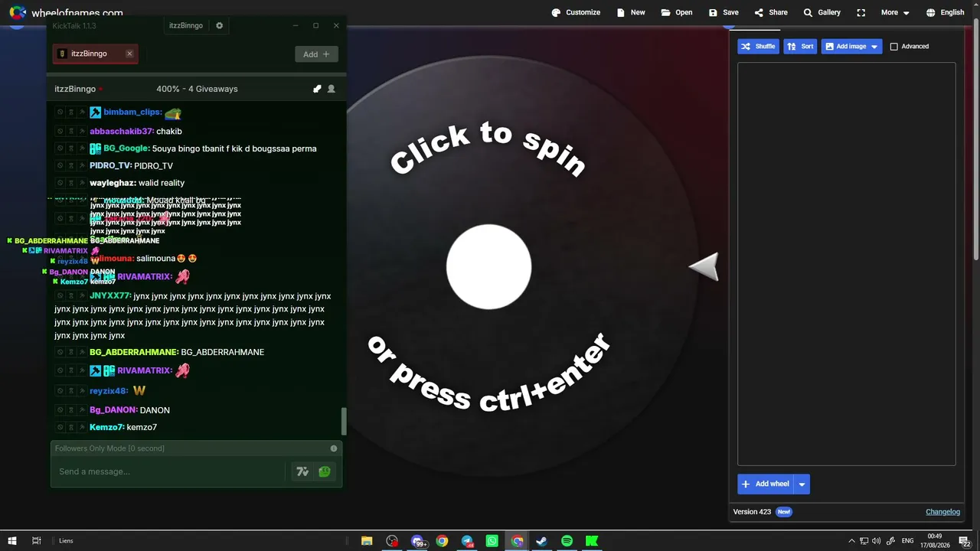Open 7TV emote picker
The image size is (980, 551).
pos(302,471)
